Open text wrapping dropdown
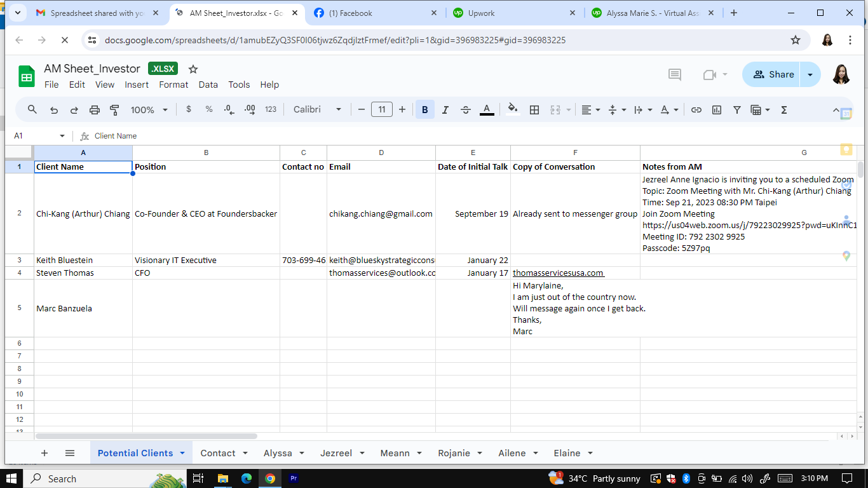 point(643,110)
